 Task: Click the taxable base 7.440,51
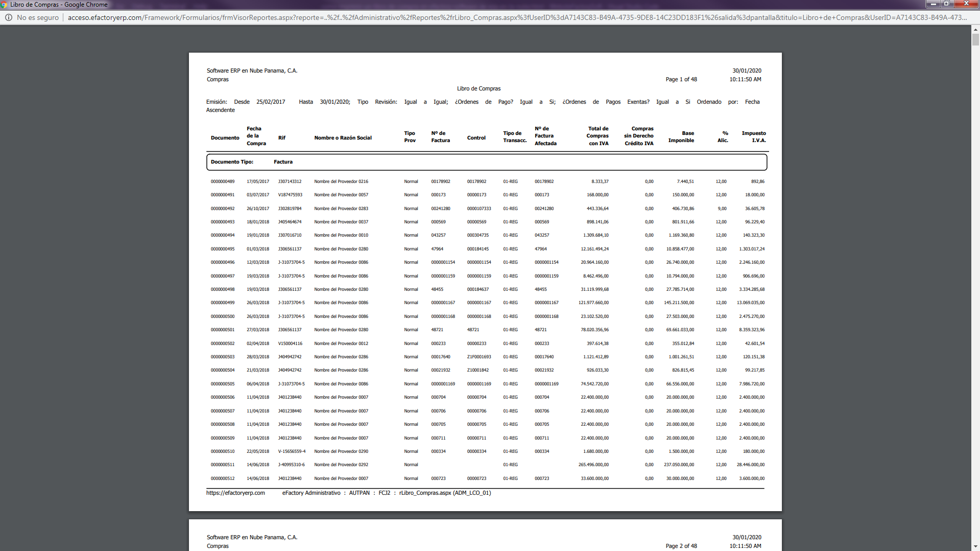685,181
